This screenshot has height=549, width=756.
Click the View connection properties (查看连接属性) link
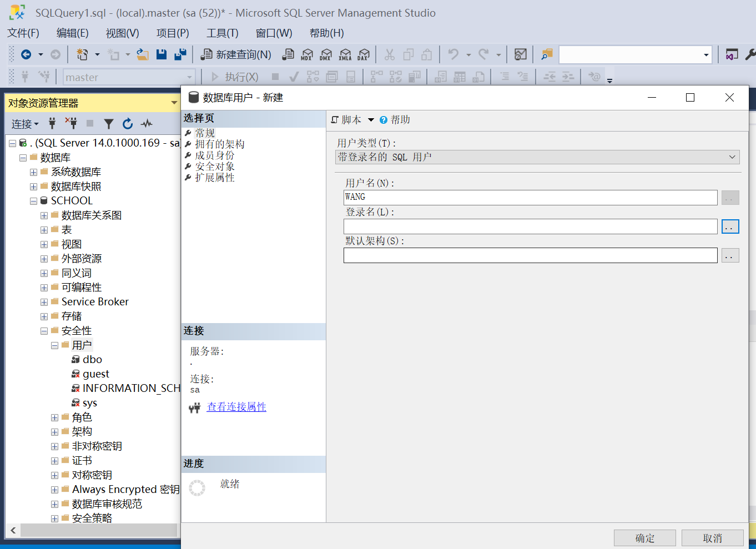click(236, 407)
